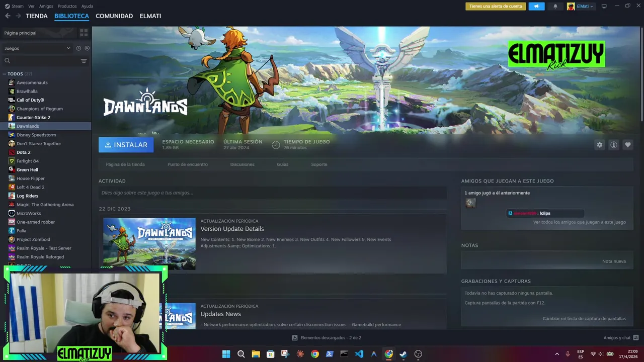Go to TIENDA tab
Viewport: 644px width, 362px height.
point(37,16)
